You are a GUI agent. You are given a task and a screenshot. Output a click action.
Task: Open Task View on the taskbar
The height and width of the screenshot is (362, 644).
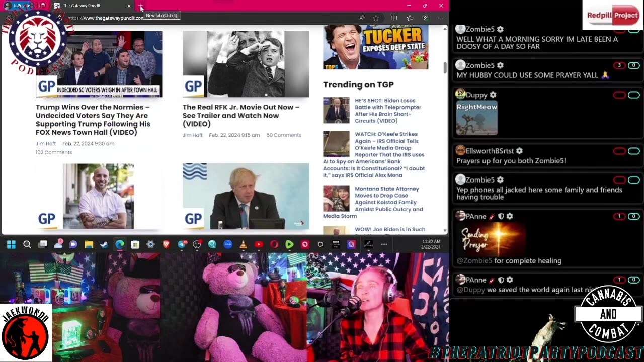click(x=43, y=244)
